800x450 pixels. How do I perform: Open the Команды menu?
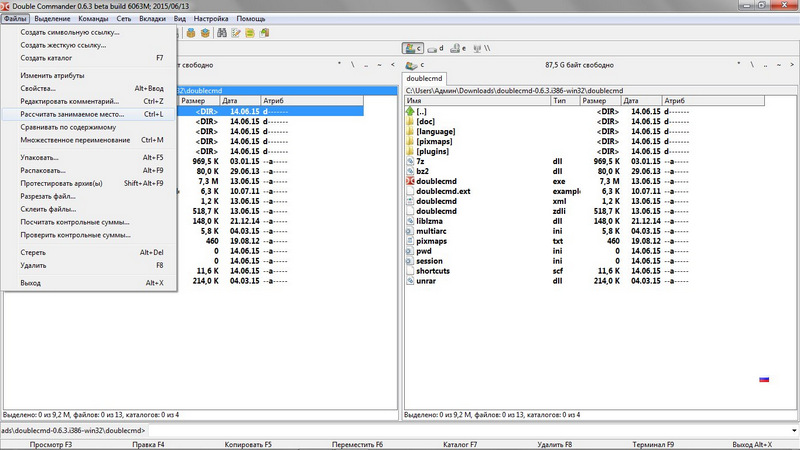click(x=93, y=19)
